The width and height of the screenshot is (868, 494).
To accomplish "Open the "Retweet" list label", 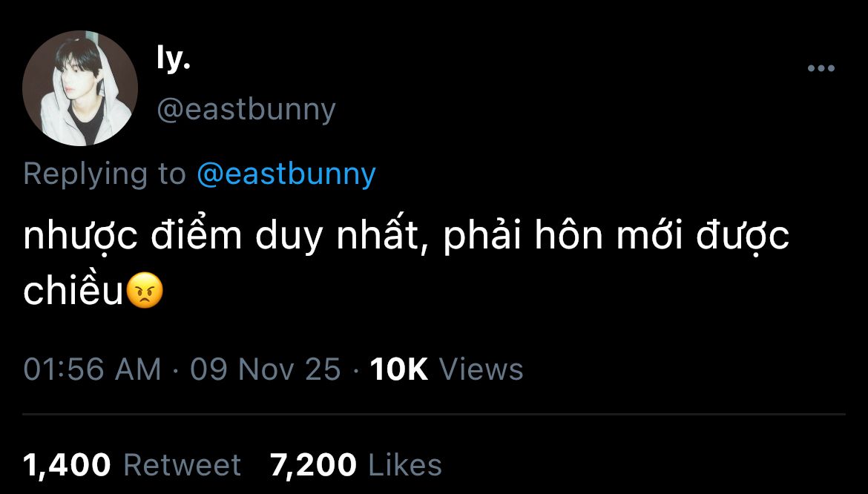I will point(182,465).
